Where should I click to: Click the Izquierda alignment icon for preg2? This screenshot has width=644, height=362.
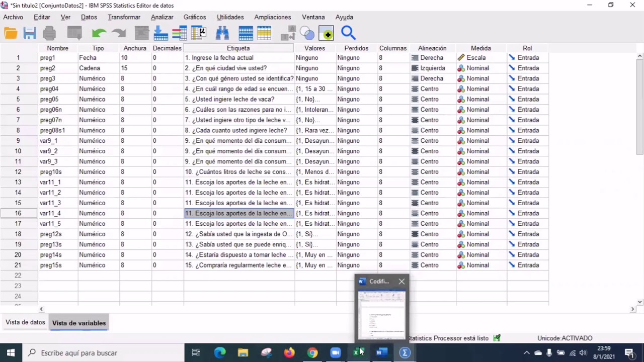[415, 68]
